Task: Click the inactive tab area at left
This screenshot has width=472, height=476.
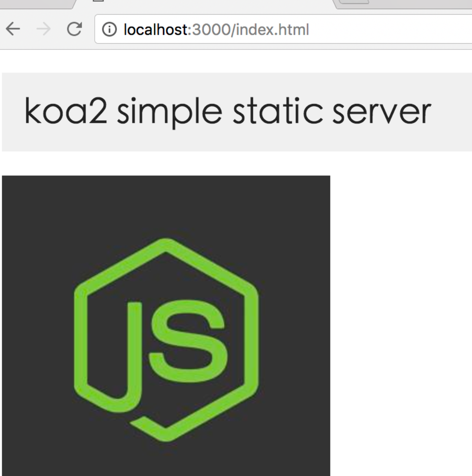Action: pos(34,3)
